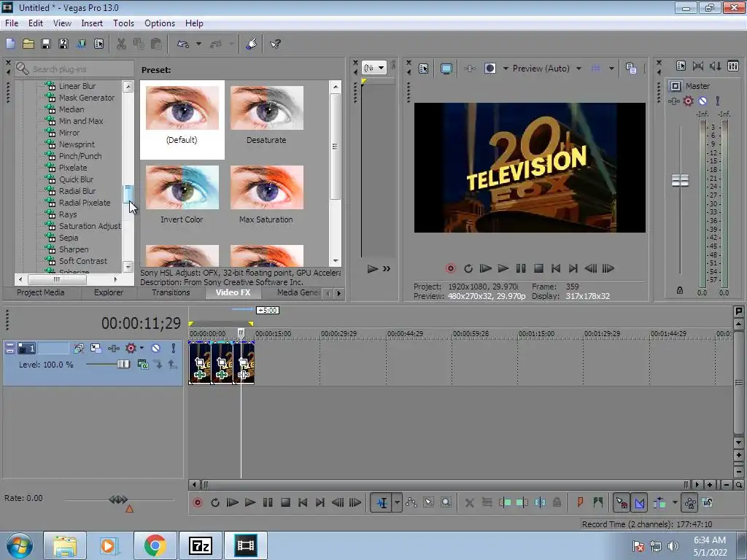This screenshot has height=560, width=747.
Task: Play the video preview from start
Action: click(485, 268)
